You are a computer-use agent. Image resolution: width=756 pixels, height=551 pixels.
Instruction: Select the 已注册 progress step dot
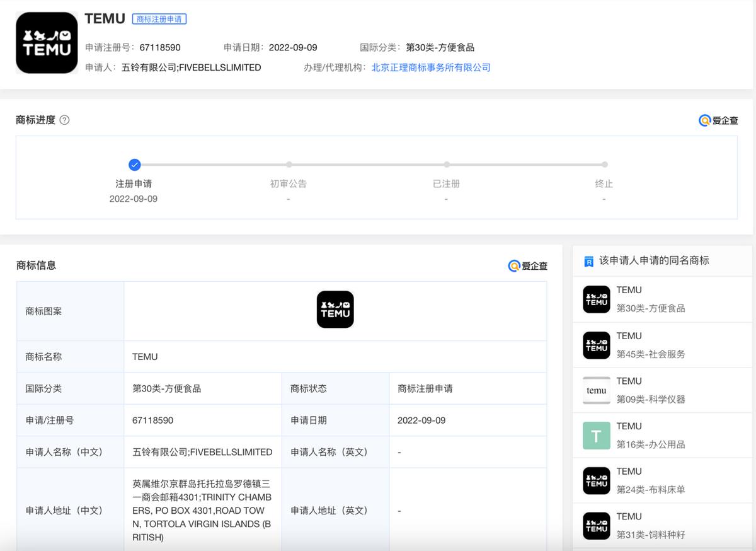pos(446,165)
